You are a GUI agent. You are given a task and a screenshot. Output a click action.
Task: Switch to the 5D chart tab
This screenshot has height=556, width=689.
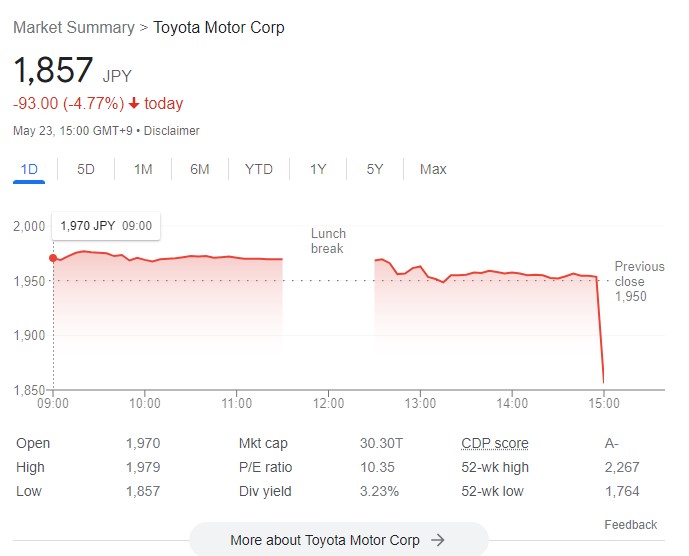[x=86, y=169]
